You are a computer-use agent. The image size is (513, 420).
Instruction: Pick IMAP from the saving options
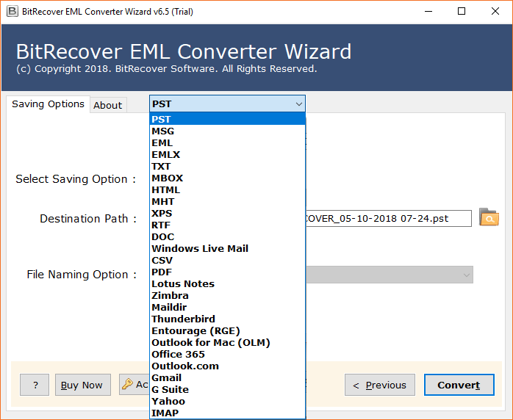227,413
